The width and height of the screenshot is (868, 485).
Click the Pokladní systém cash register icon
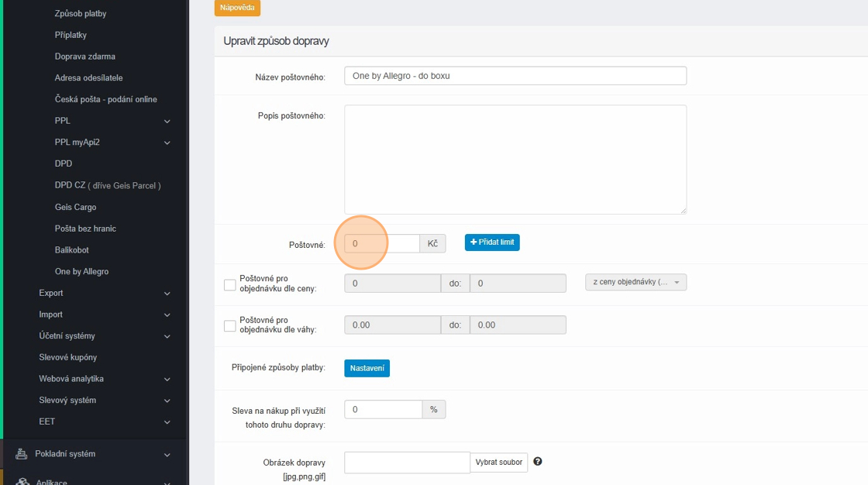(x=21, y=454)
